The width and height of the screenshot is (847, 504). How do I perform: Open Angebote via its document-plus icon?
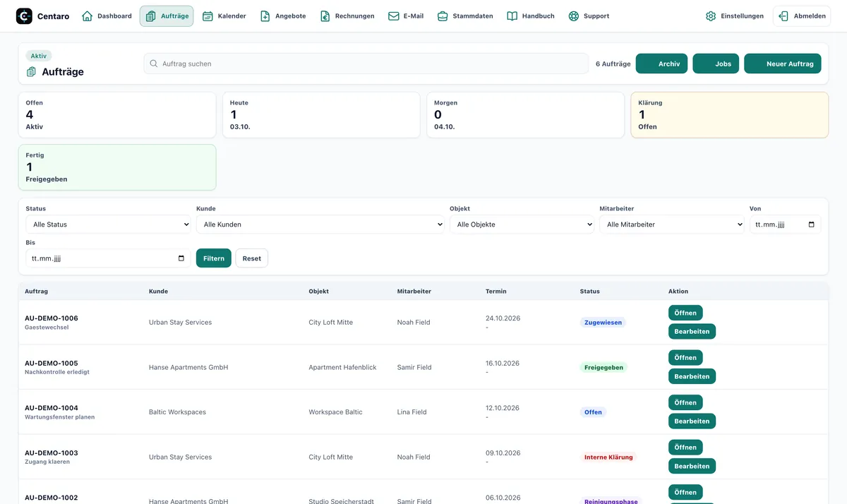(265, 16)
